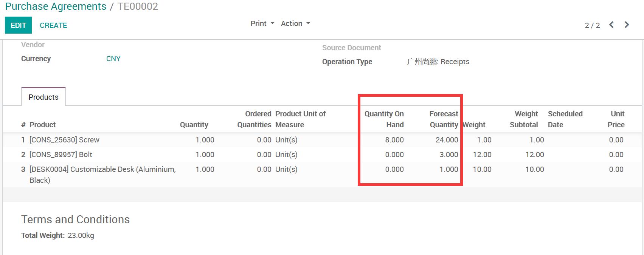Click Bolt's forecast quantity 3.000
Viewport: 644px width, 255px height.
point(449,155)
